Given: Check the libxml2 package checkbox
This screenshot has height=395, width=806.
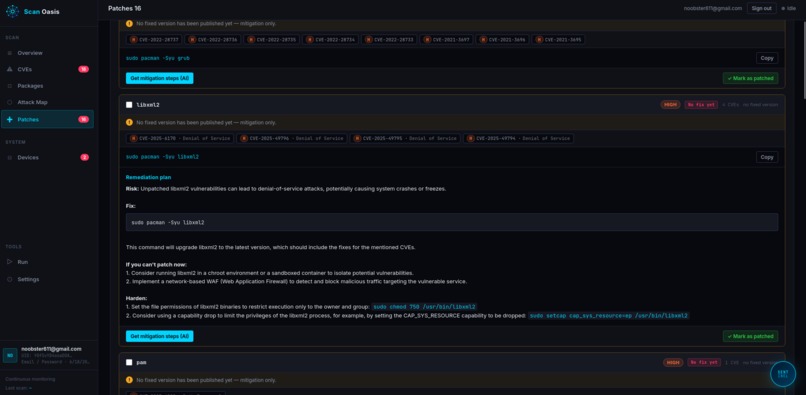Looking at the screenshot, I should tap(129, 105).
